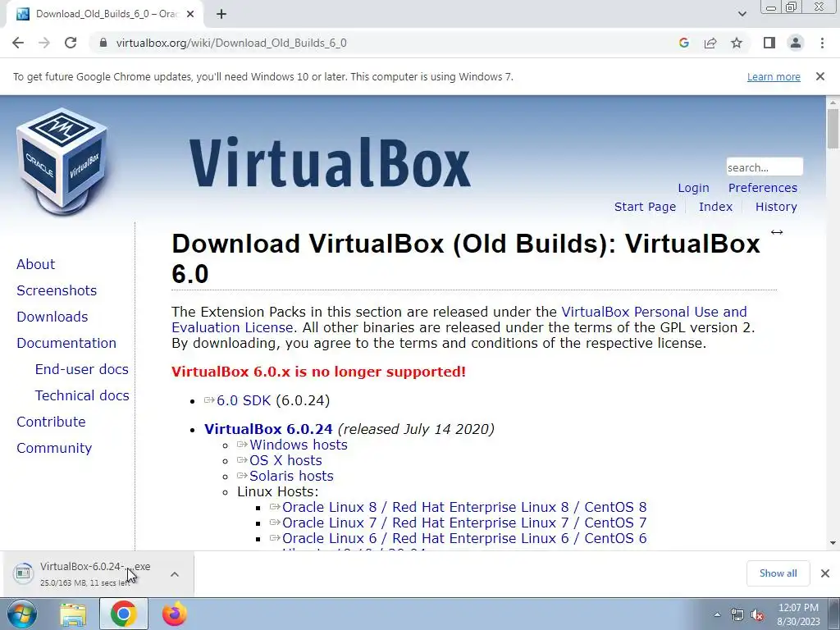Screen dimensions: 840x630
Task: Bookmark this page with star icon
Action: (737, 43)
